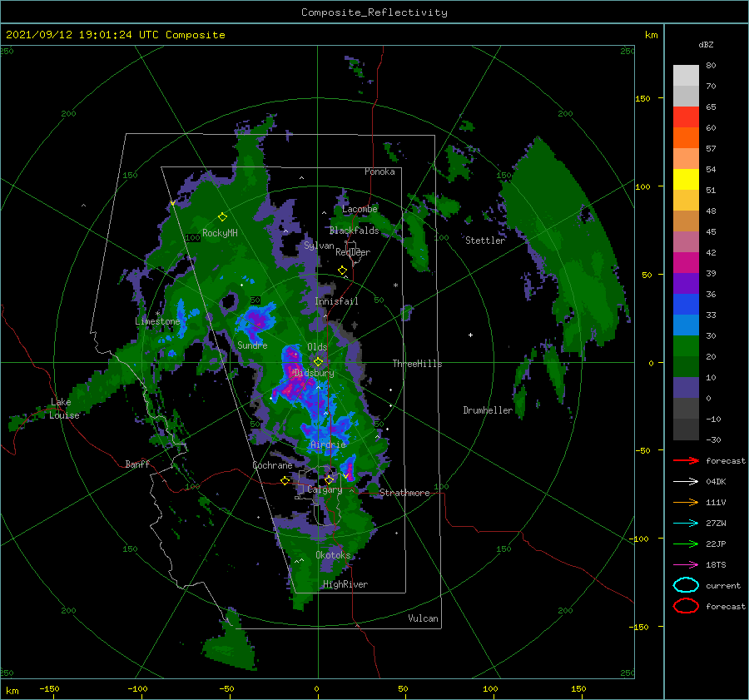
Task: Click the yellow diamond marker below RedDeer
Action: coord(342,271)
